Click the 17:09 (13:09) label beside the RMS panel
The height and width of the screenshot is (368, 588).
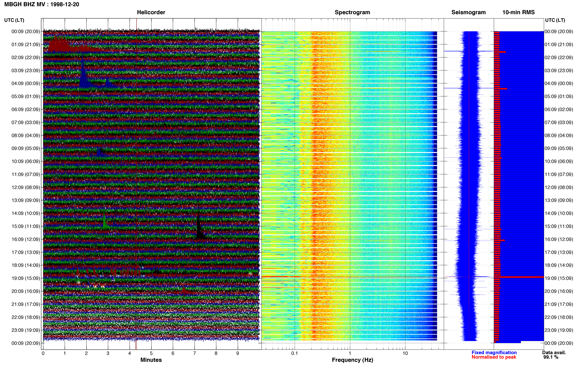pos(559,252)
